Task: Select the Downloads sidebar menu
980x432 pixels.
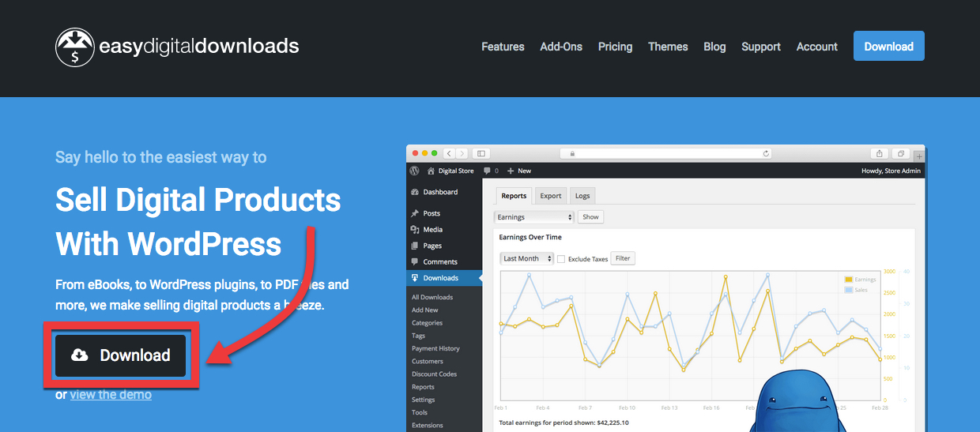Action: pyautogui.click(x=444, y=278)
